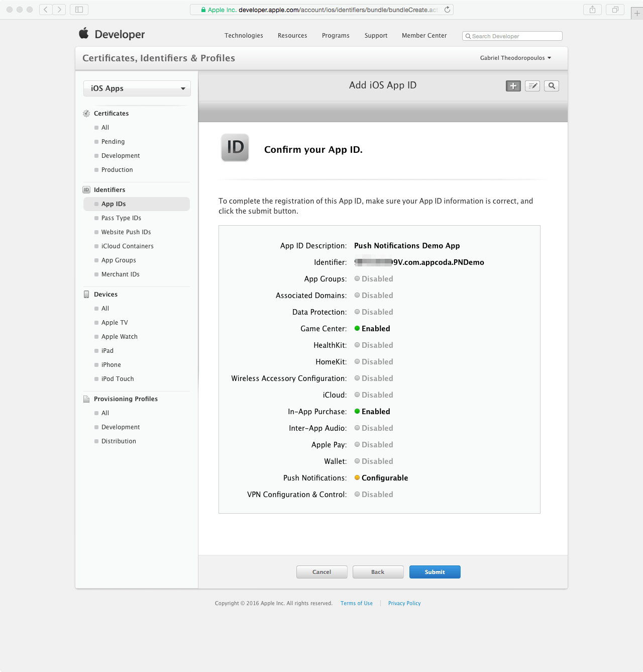643x672 pixels.
Task: Open the Resources menu
Action: (292, 36)
